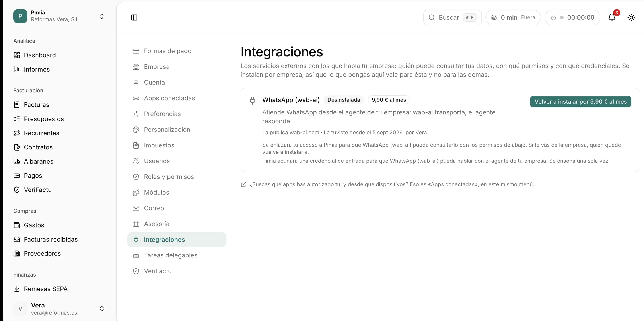The height and width of the screenshot is (321, 644).
Task: Click the 9,90 € al mes price badge
Action: (x=389, y=100)
